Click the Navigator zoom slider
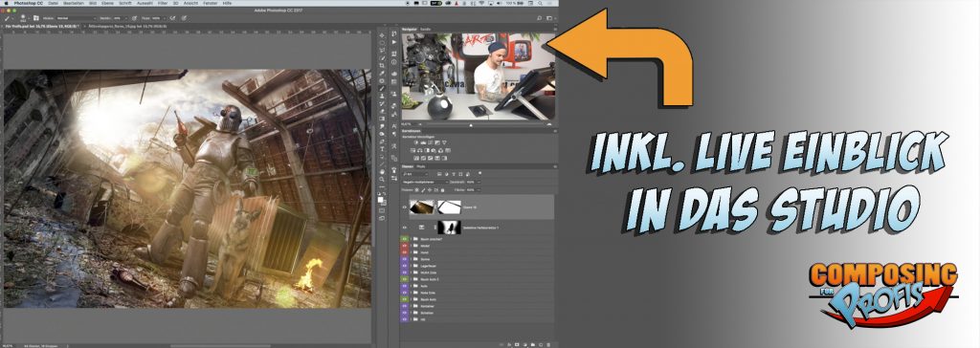 tap(470, 124)
